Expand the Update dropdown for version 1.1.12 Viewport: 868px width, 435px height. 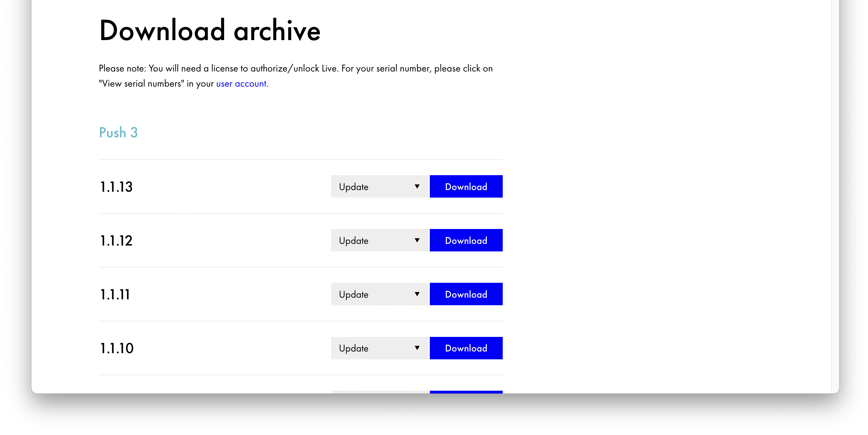(379, 240)
